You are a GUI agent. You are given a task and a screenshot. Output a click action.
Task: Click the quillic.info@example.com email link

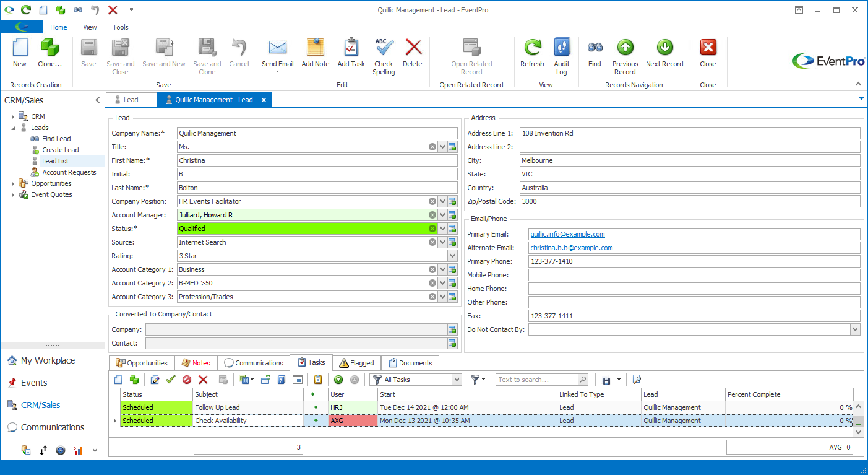[x=567, y=234]
